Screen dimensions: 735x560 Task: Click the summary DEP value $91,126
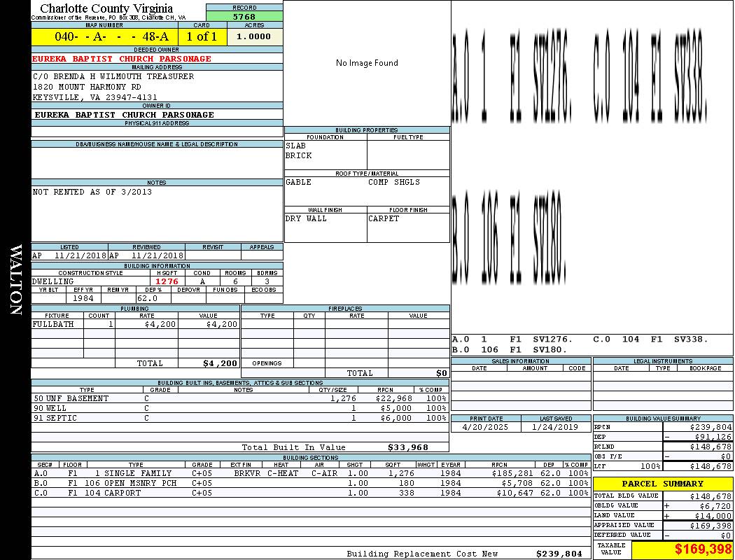[x=713, y=437]
